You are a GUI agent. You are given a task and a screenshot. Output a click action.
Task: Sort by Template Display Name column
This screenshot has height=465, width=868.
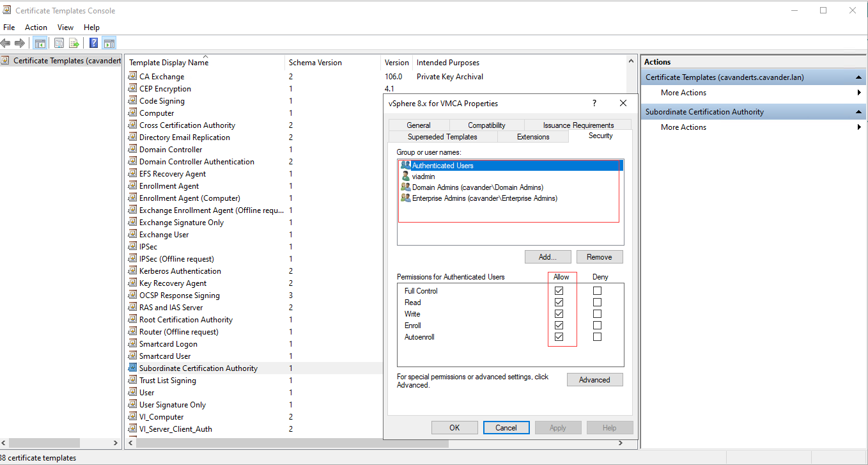click(205, 62)
